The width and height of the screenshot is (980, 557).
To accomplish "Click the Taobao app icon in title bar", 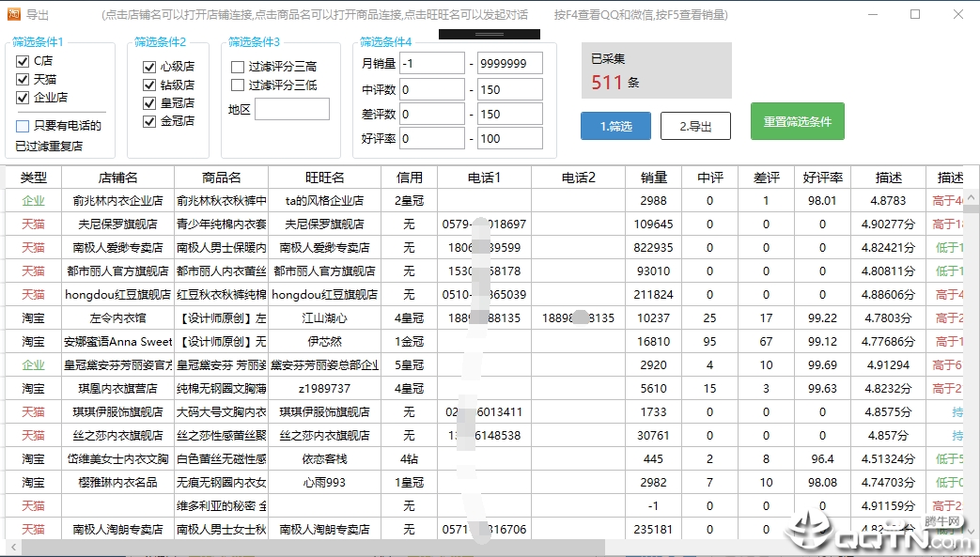I will [13, 14].
